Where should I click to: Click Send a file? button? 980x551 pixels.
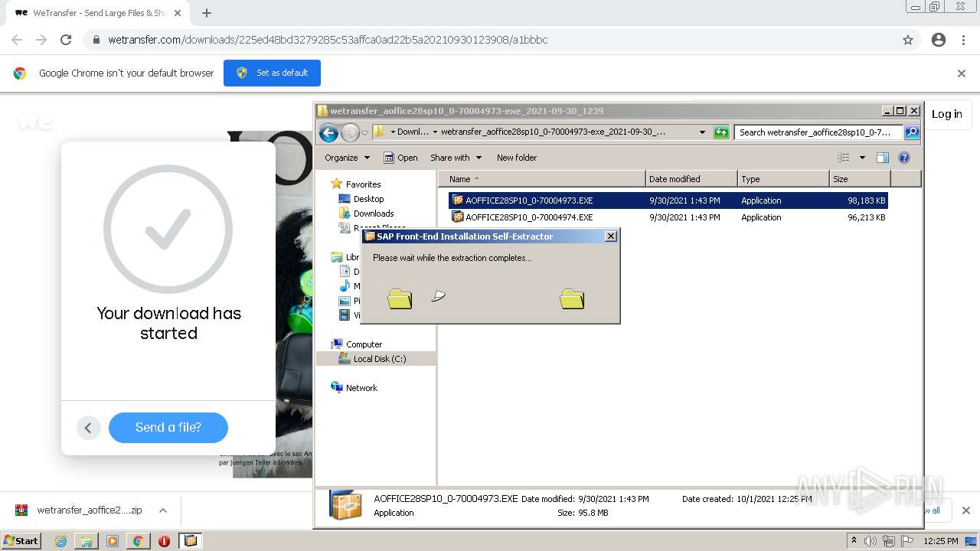168,427
